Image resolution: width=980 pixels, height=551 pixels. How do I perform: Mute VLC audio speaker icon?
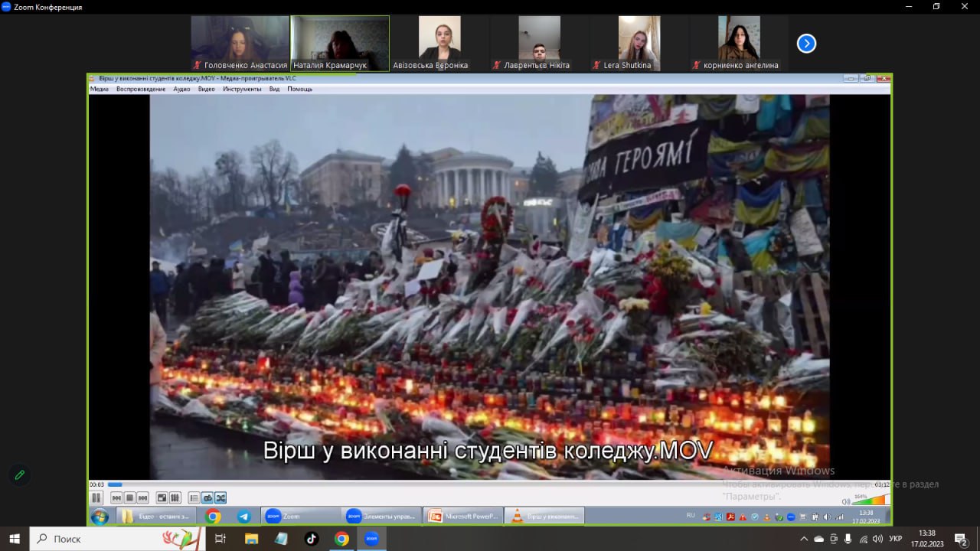click(846, 501)
